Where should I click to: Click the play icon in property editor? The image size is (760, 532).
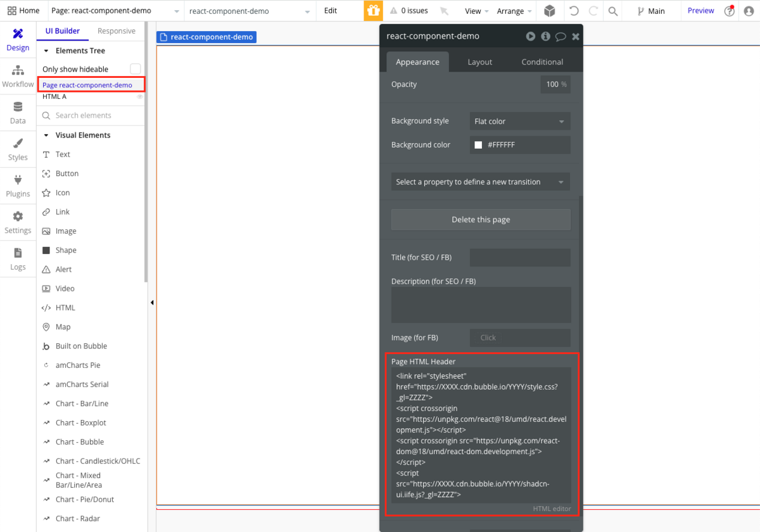[531, 36]
